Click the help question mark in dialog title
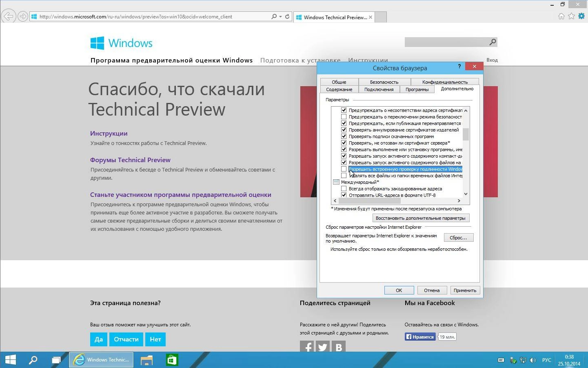Screen dimensions: 588x368 pyautogui.click(x=459, y=66)
